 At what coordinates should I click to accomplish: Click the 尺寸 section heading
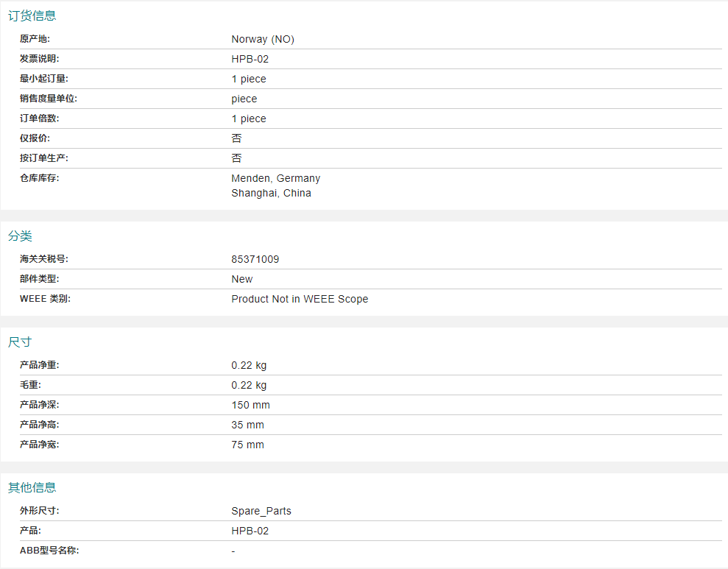20,342
